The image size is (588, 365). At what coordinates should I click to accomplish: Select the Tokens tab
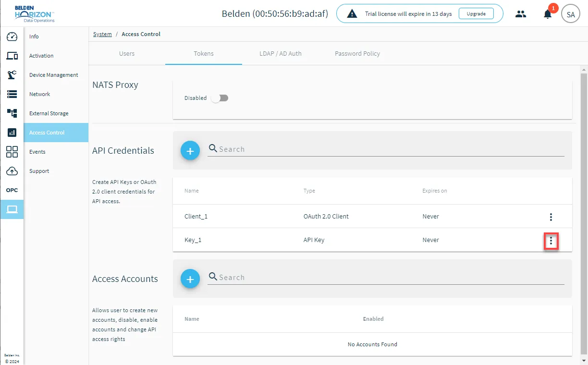coord(204,53)
